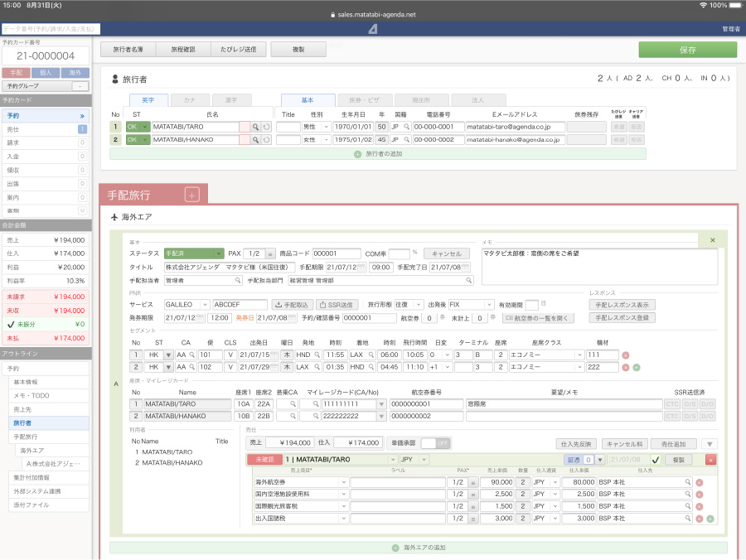Click search icon next to MATATABI/TARO name field
The image size is (746, 560).
[255, 127]
